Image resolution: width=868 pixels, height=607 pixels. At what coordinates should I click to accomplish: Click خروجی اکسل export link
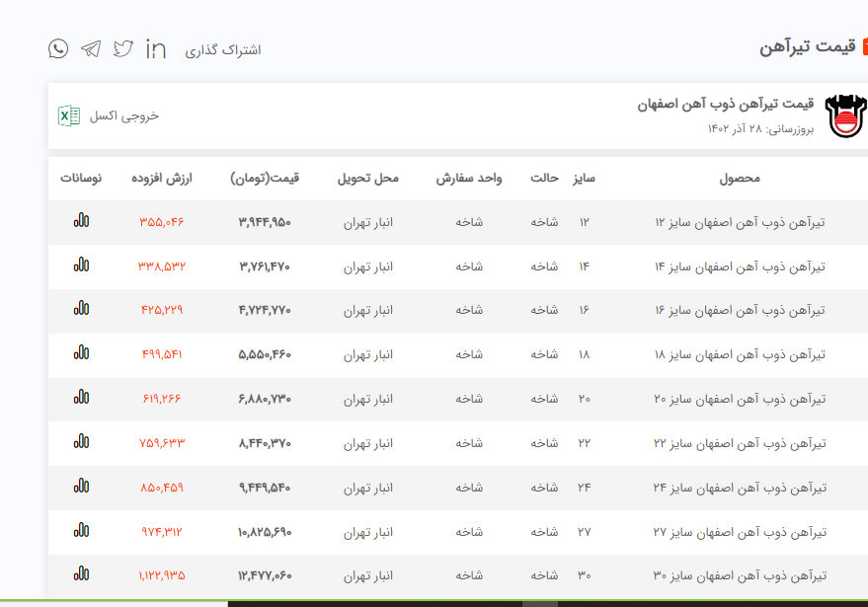coord(124,115)
